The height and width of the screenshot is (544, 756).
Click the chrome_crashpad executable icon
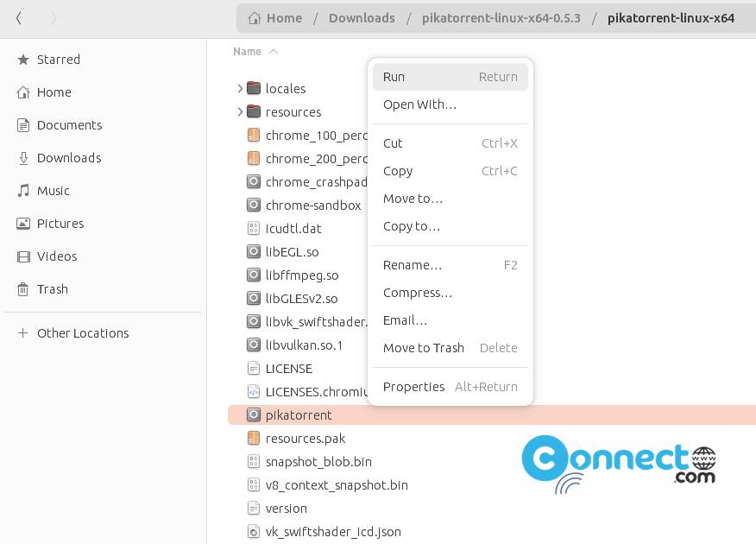point(254,182)
